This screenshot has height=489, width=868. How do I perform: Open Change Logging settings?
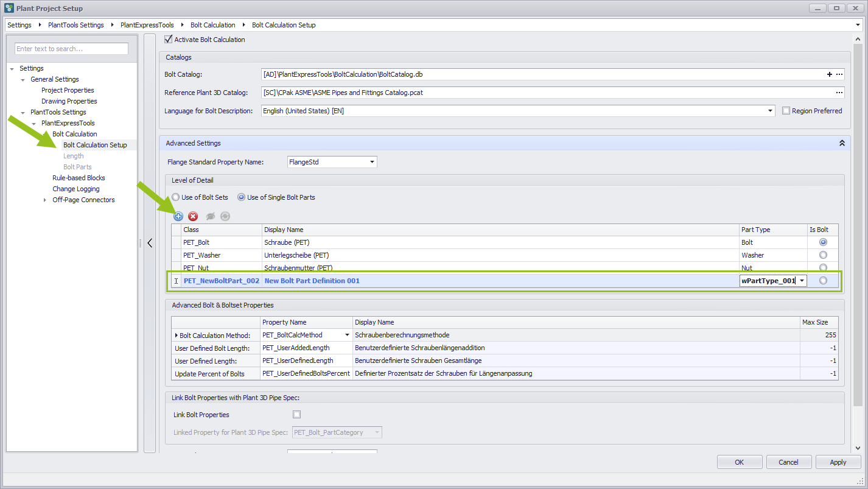pyautogui.click(x=76, y=189)
